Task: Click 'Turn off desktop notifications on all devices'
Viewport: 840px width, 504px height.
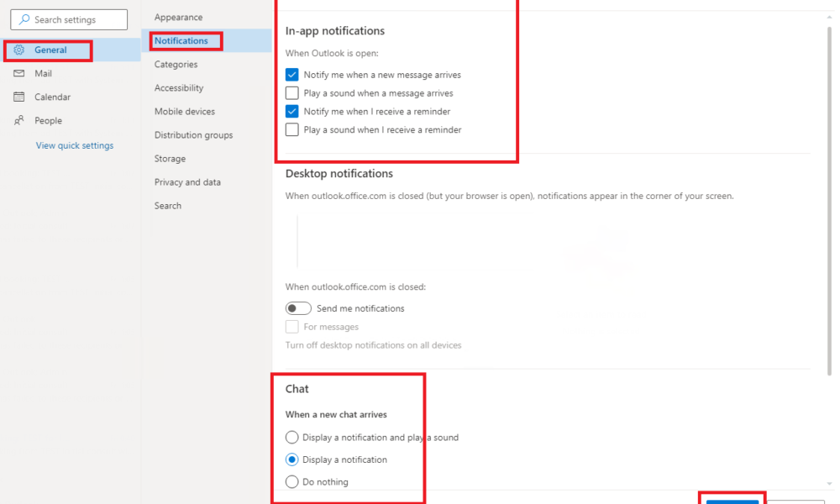Action: tap(373, 344)
